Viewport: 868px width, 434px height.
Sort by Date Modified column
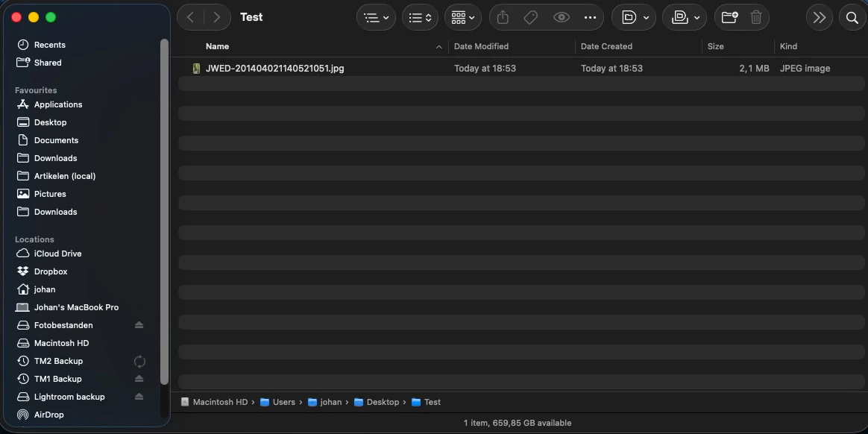[x=481, y=46]
